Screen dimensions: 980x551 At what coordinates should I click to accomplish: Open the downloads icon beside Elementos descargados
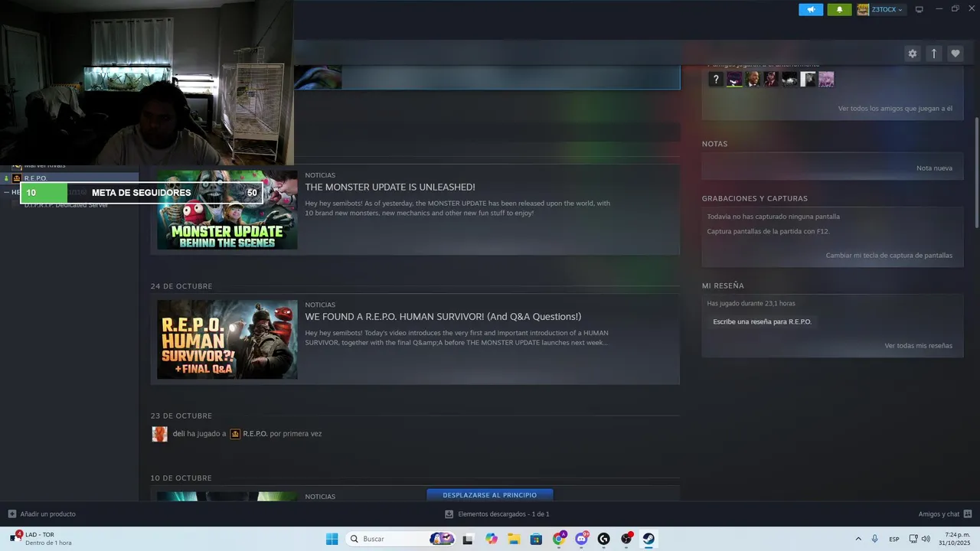coord(449,514)
